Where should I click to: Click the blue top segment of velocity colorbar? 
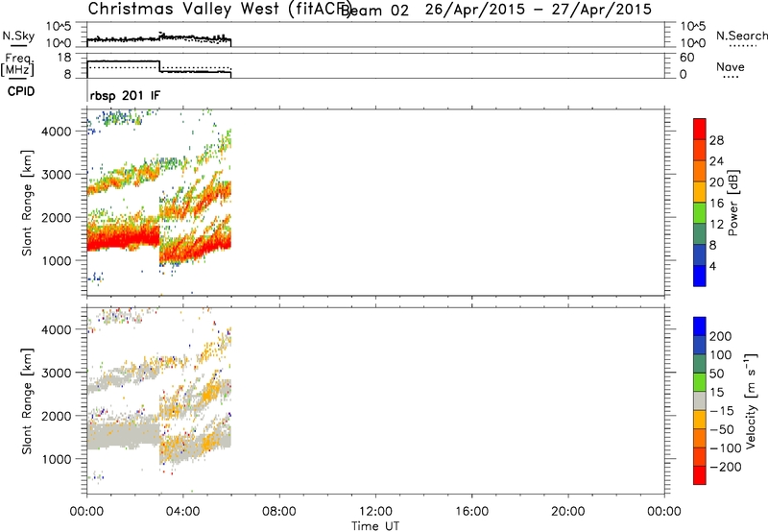click(700, 326)
